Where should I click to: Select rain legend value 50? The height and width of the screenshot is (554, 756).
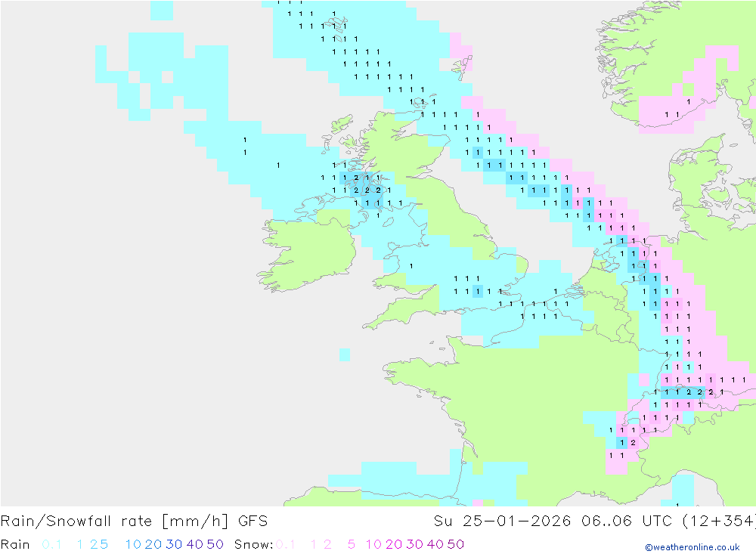215,544
